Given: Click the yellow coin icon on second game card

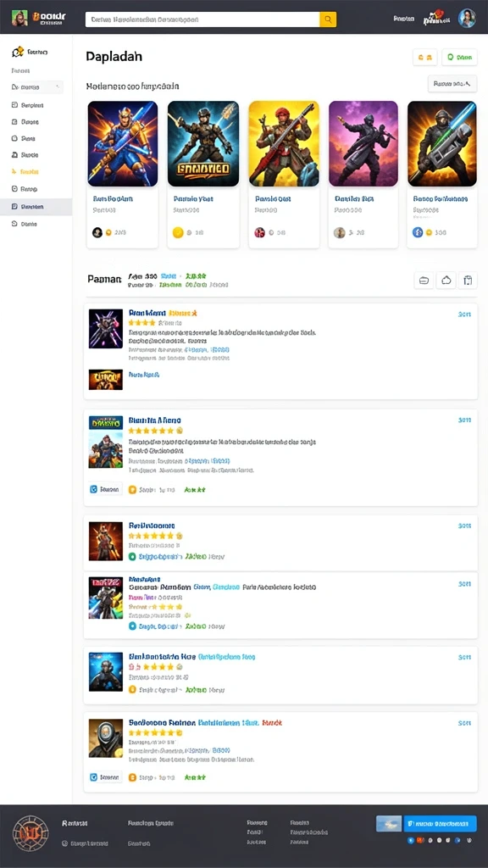Looking at the screenshot, I should click(x=178, y=232).
